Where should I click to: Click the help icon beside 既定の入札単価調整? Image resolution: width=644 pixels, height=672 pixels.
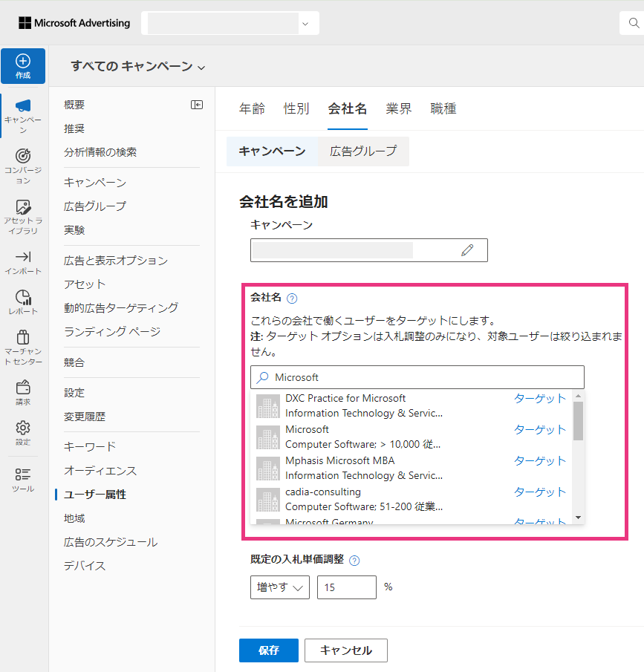354,560
